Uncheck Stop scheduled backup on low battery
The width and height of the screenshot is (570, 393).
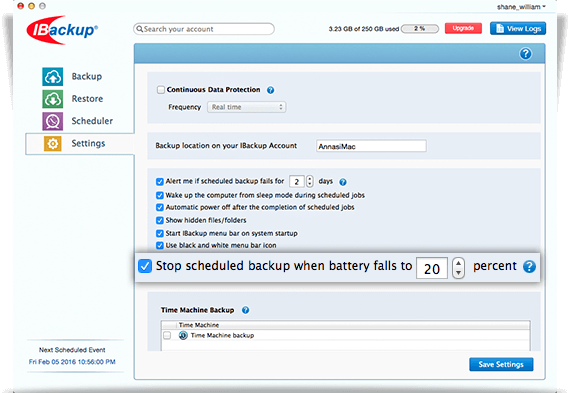(145, 266)
